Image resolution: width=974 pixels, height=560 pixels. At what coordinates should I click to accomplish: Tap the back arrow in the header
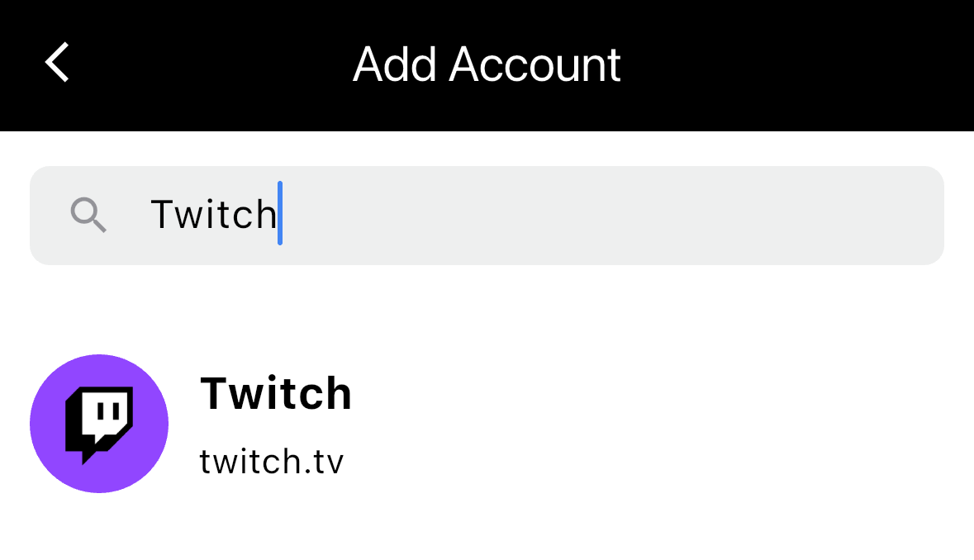click(57, 64)
